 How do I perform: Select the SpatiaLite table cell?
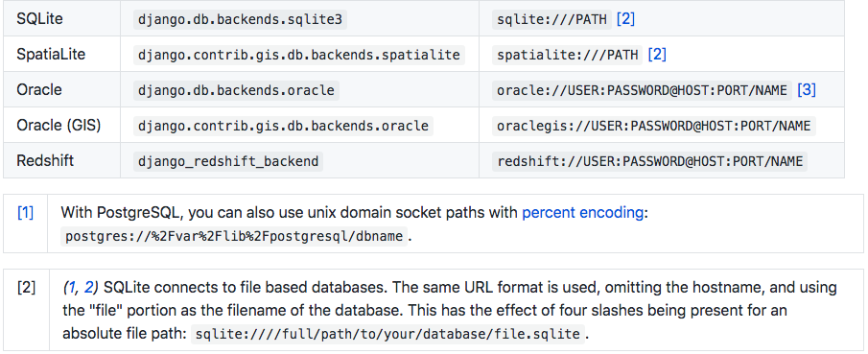(62, 55)
